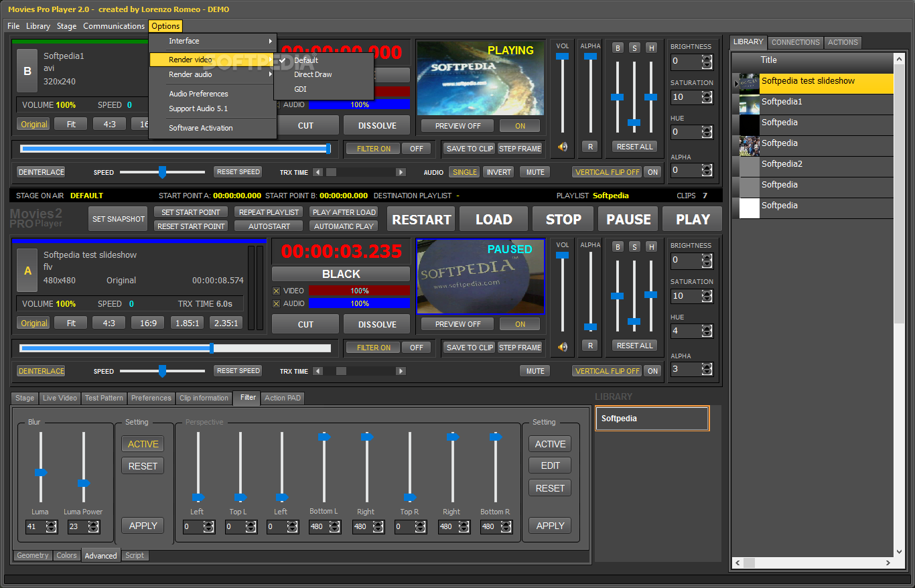Expand the Render audio submenu

click(212, 74)
